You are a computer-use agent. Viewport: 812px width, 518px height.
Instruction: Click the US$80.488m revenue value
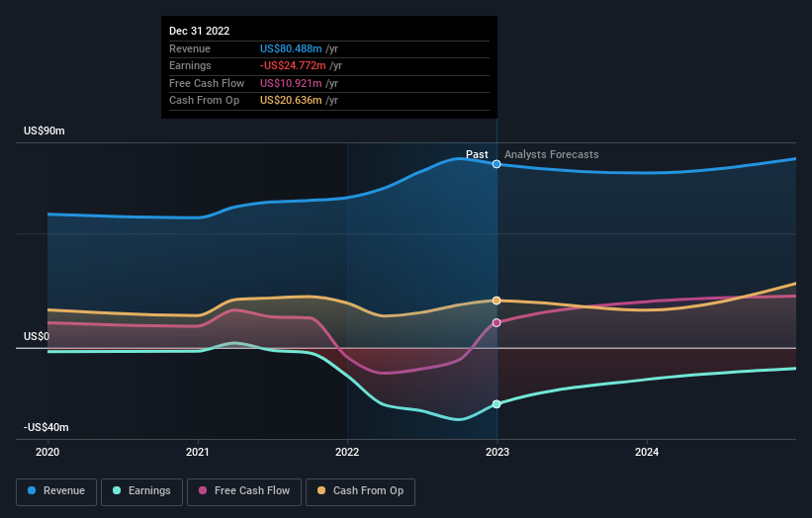point(291,48)
